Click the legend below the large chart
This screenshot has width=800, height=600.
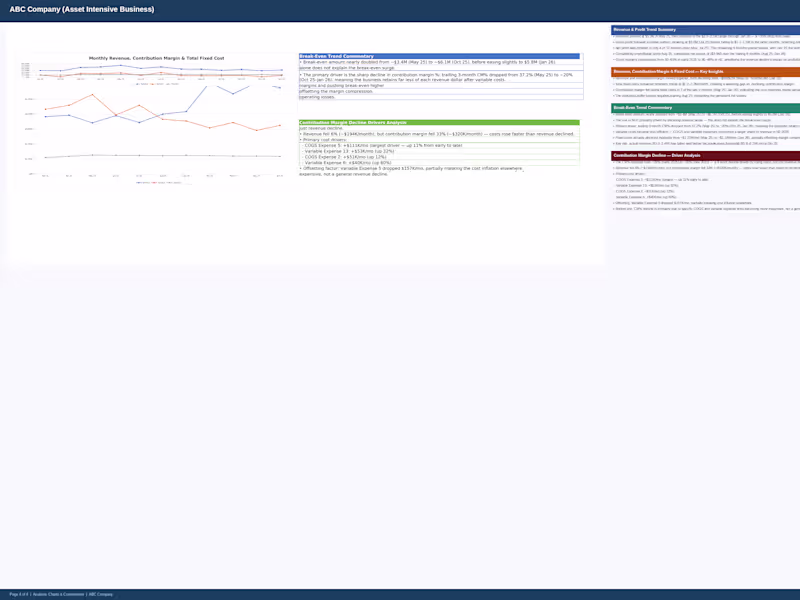click(159, 182)
